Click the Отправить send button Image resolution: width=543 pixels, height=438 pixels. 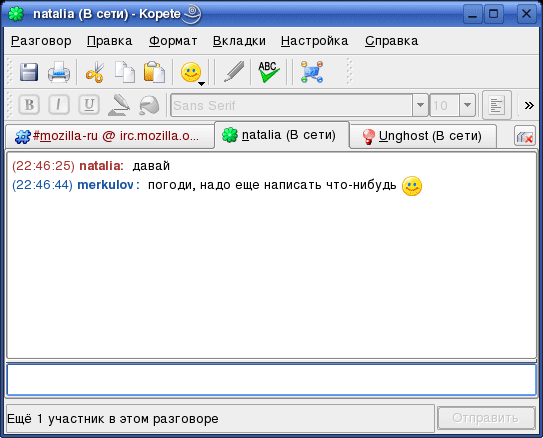click(486, 418)
